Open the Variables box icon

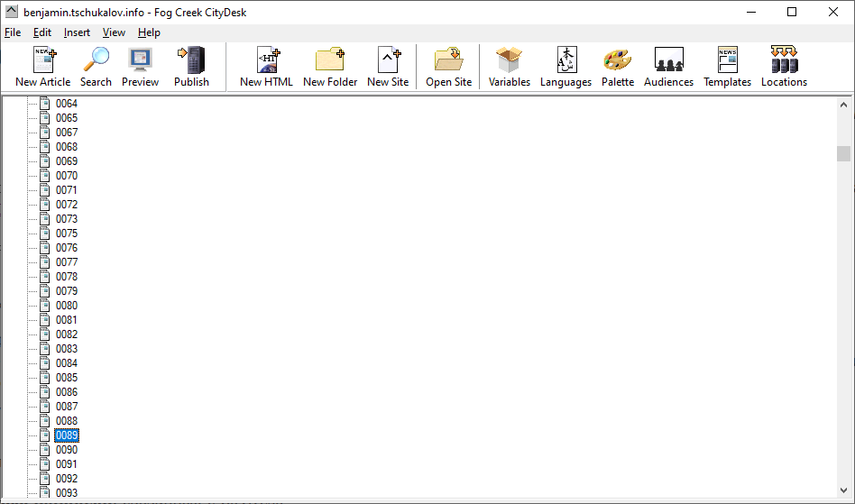tap(509, 67)
